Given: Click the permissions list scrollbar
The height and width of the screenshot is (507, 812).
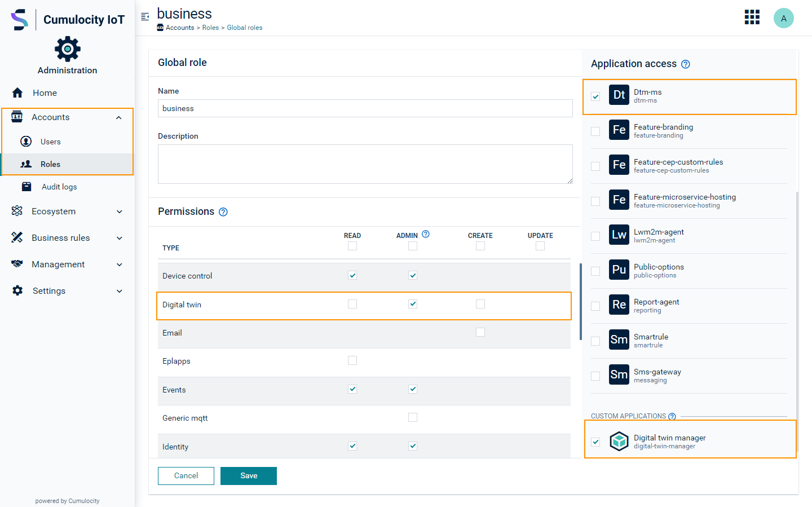Looking at the screenshot, I should (581, 302).
